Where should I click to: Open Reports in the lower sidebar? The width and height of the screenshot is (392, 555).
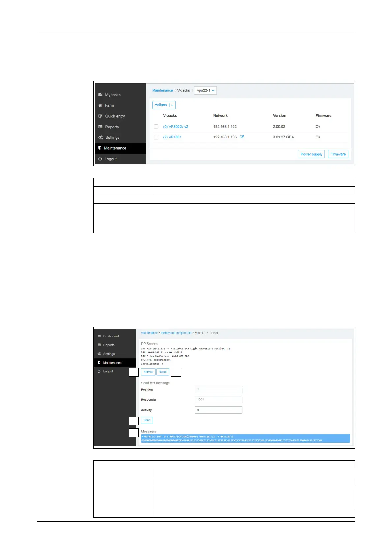pos(109,345)
